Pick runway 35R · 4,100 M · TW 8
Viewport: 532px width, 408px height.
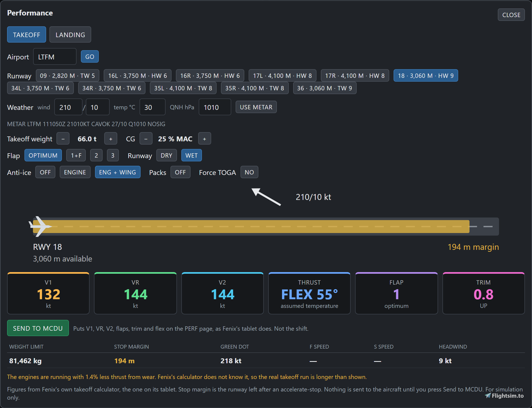click(254, 88)
